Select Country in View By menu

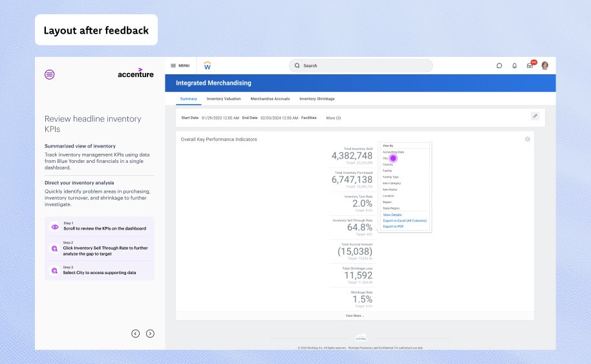[x=388, y=164]
